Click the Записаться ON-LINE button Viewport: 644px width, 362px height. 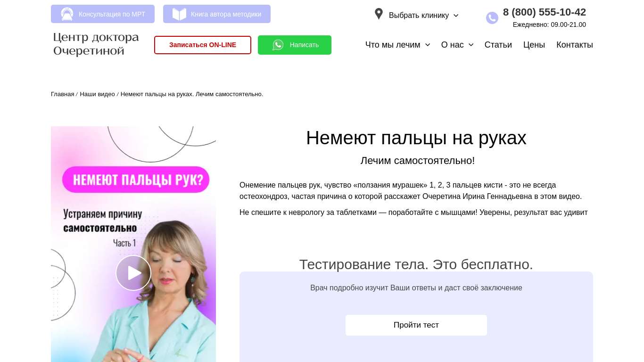pos(203,45)
